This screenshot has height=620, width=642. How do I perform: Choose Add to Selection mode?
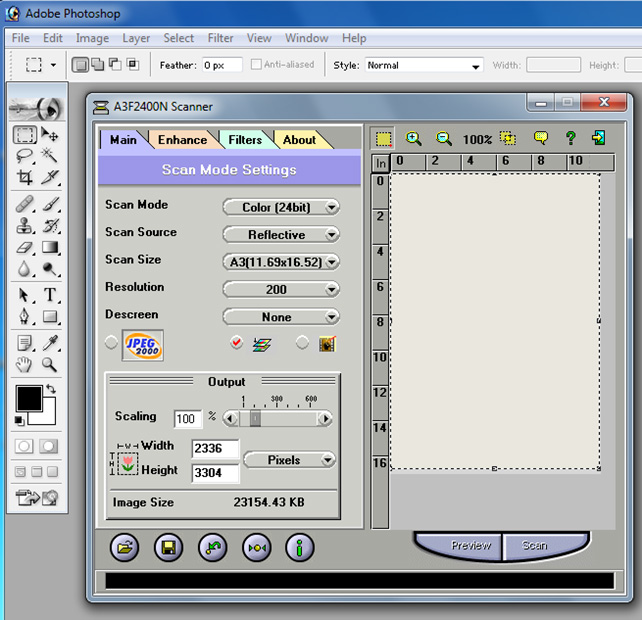click(97, 64)
